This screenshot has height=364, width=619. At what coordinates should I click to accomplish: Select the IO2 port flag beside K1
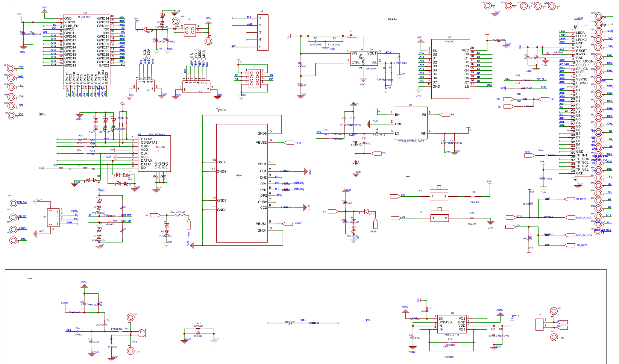[x=396, y=196]
